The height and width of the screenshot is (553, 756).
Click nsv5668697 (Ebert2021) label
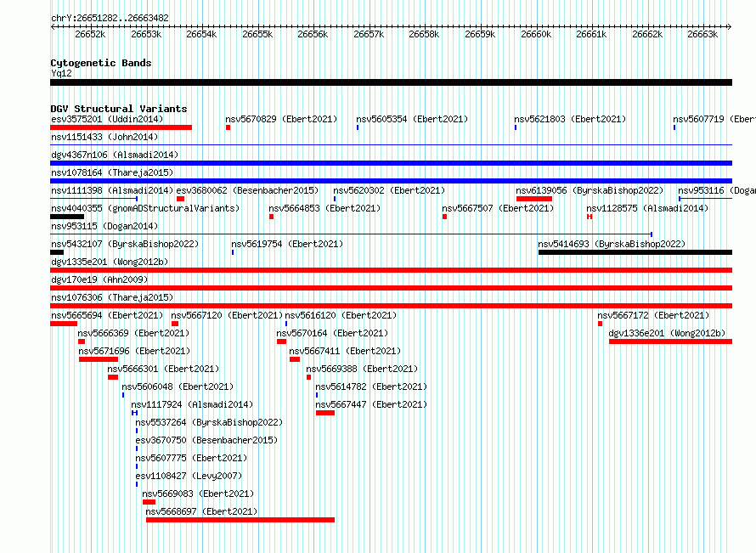pos(201,511)
